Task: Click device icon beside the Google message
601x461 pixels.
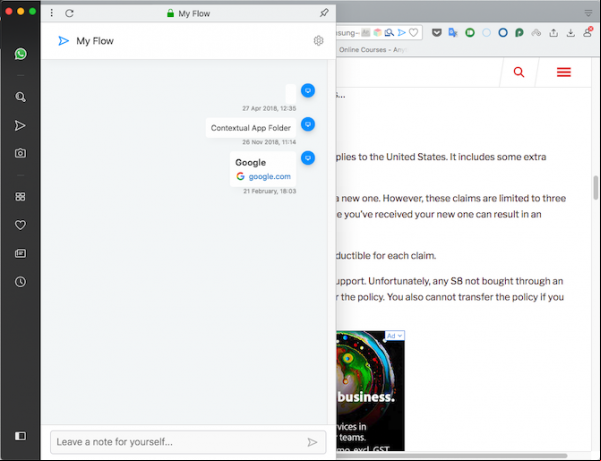Action: [x=308, y=158]
